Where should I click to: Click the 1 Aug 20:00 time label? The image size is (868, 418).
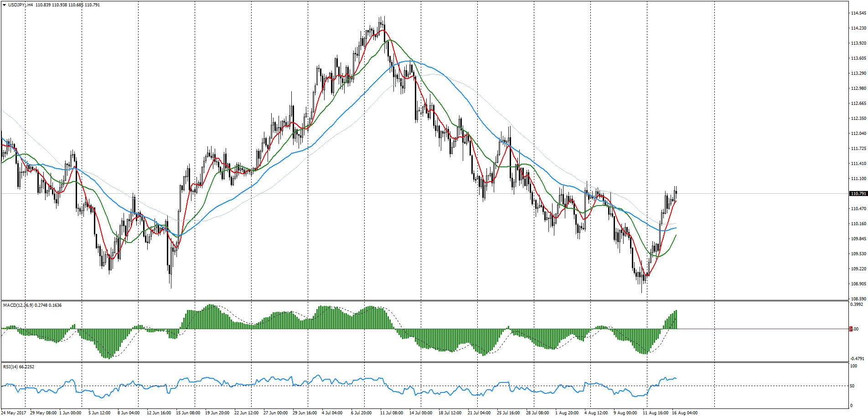click(x=567, y=413)
